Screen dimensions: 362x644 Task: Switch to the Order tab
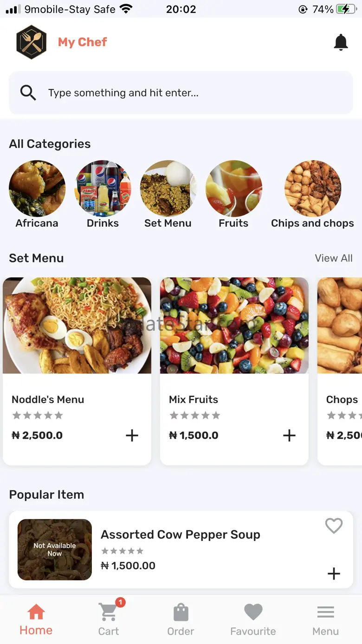tap(181, 618)
